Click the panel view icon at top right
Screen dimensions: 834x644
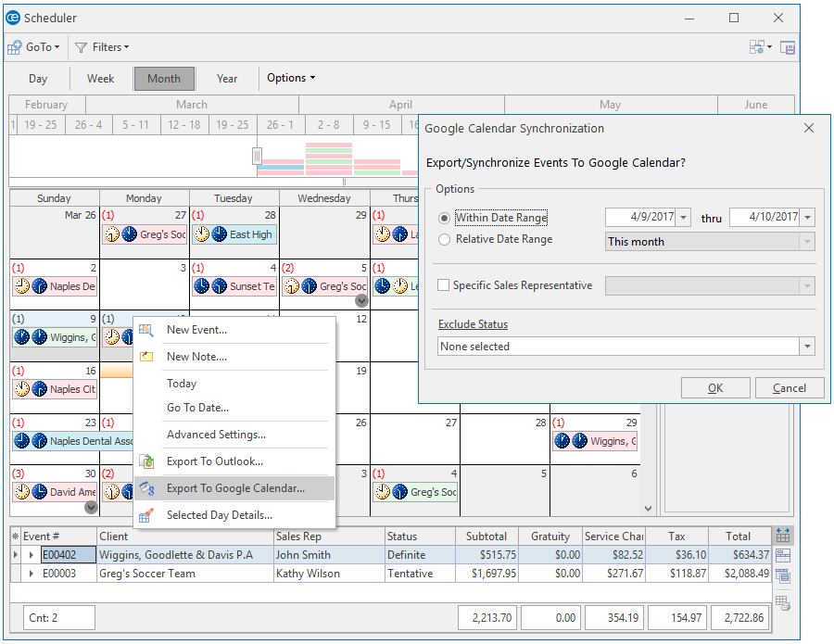[788, 47]
